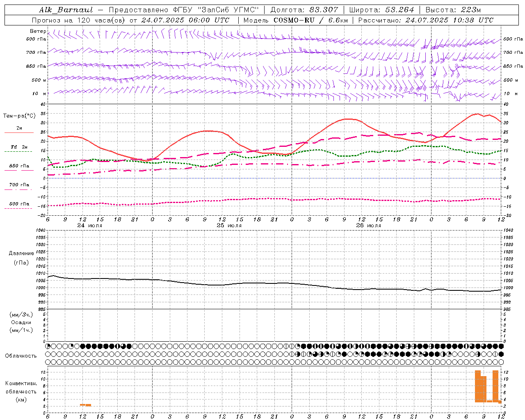Click the small orange convective bar at hour 12 on 24 июля
Viewport: 525px width, 420px height.
point(82,405)
